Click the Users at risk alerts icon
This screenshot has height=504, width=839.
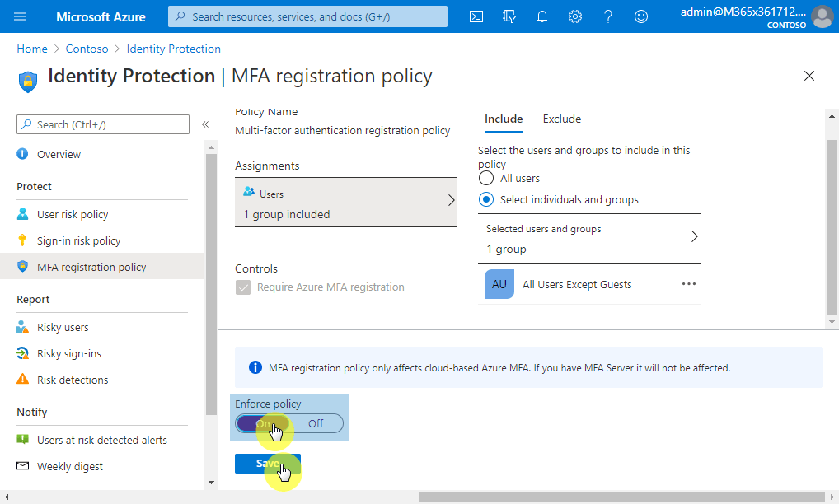pos(22,439)
